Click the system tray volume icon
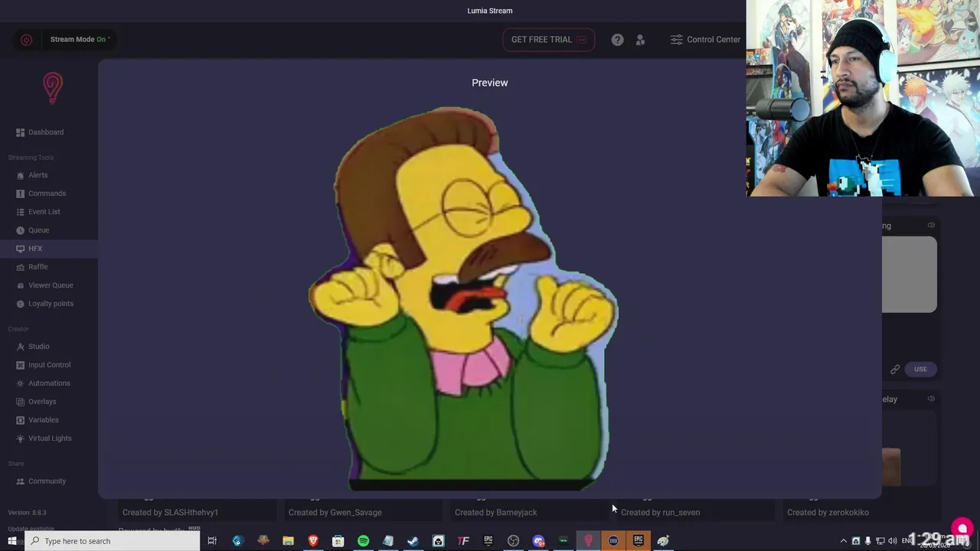The image size is (980, 551). click(x=892, y=541)
